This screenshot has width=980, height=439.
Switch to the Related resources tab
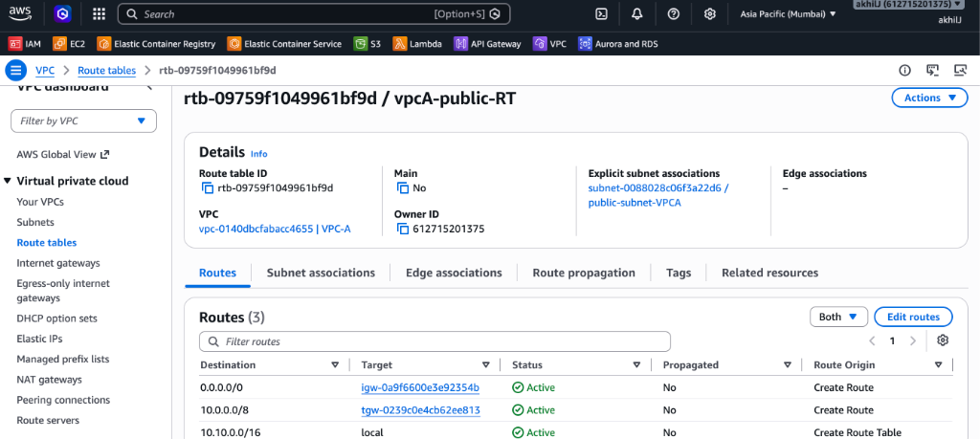click(769, 273)
